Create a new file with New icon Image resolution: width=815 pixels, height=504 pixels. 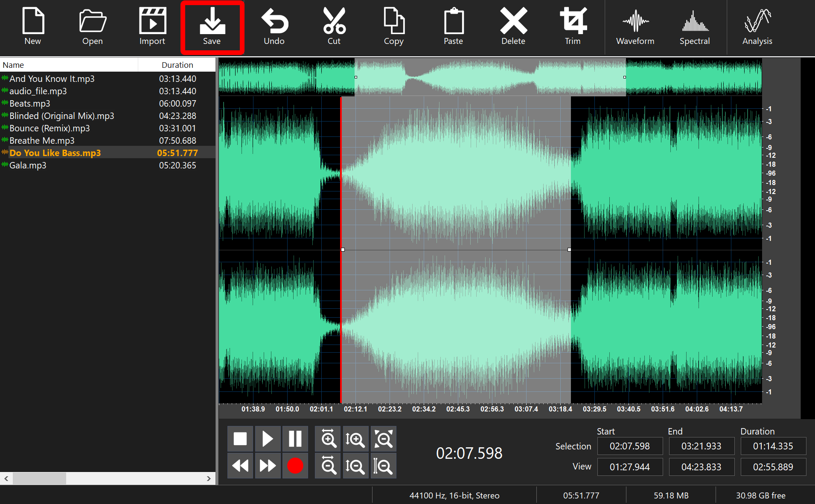coord(33,26)
